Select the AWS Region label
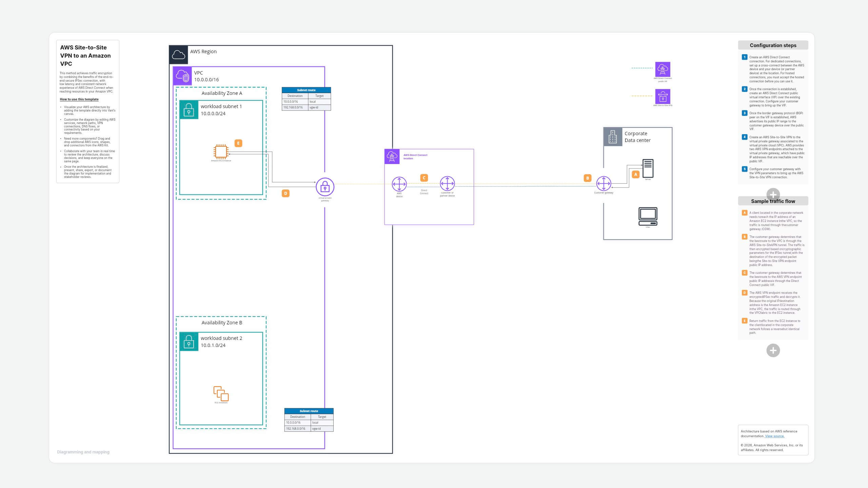The height and width of the screenshot is (488, 868). tap(203, 52)
